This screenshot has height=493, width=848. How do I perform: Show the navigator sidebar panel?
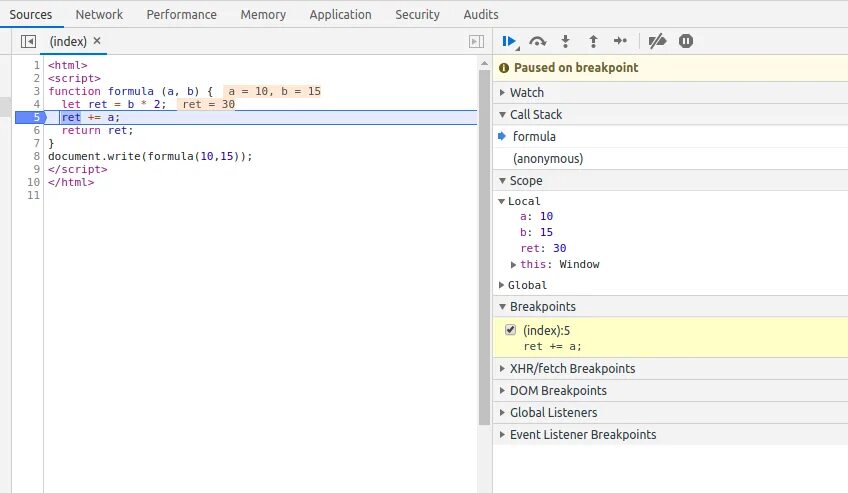28,42
